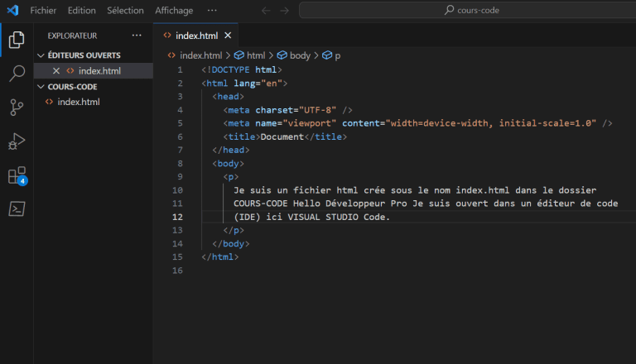Switch to the index.html editor tab

[197, 36]
